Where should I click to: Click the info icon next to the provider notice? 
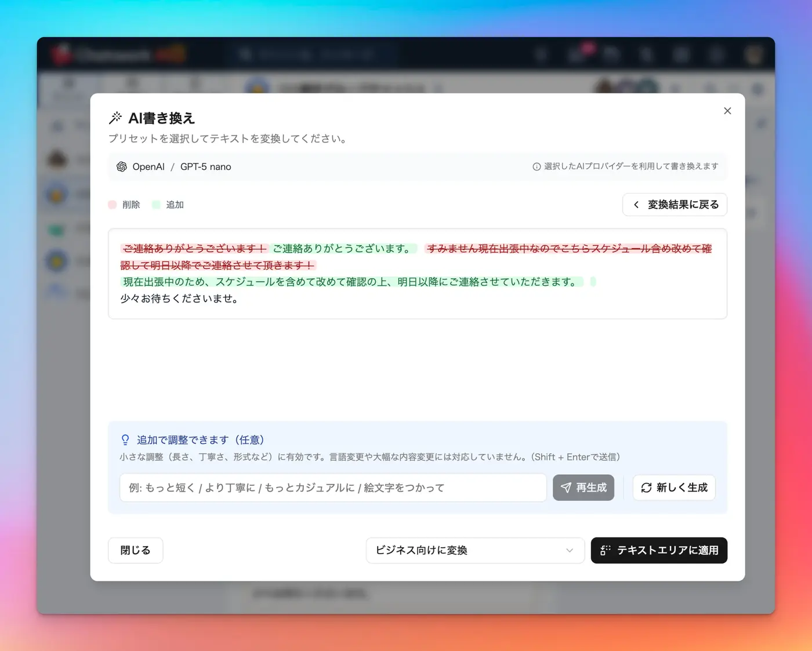pos(536,167)
